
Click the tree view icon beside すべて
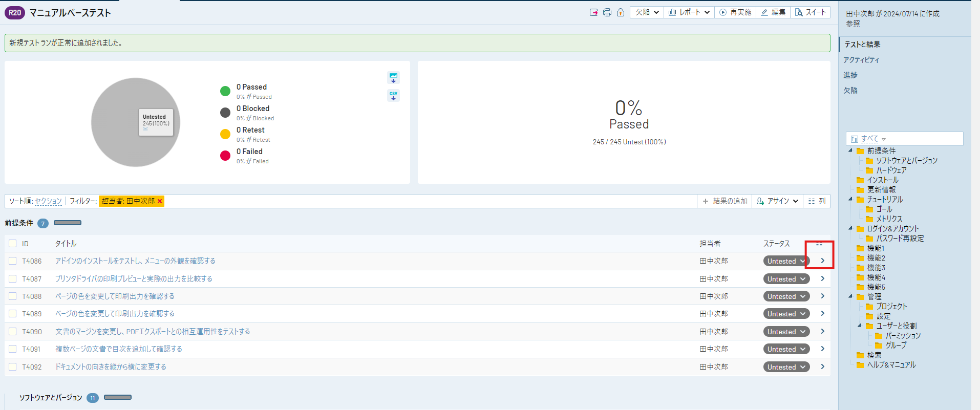[x=855, y=139]
